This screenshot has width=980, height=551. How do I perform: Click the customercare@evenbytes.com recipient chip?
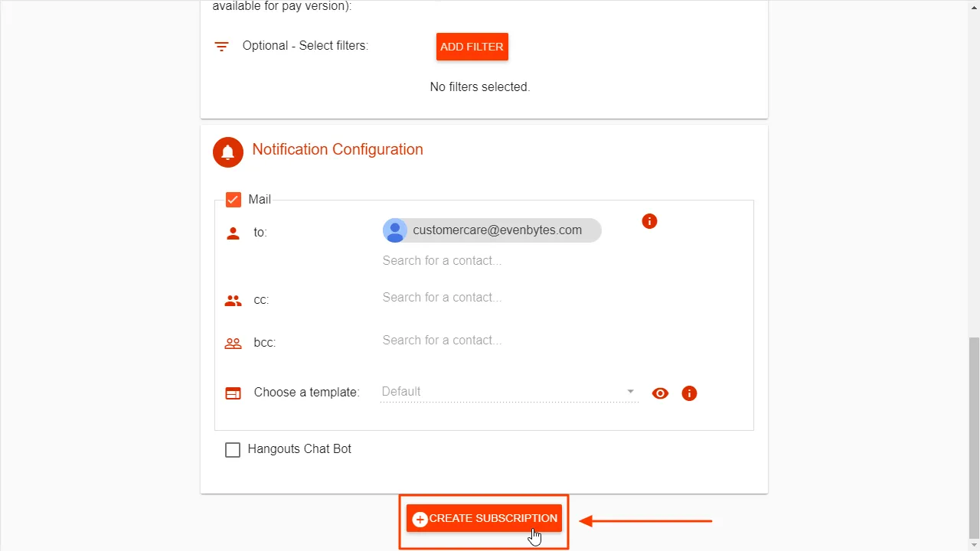tap(492, 230)
